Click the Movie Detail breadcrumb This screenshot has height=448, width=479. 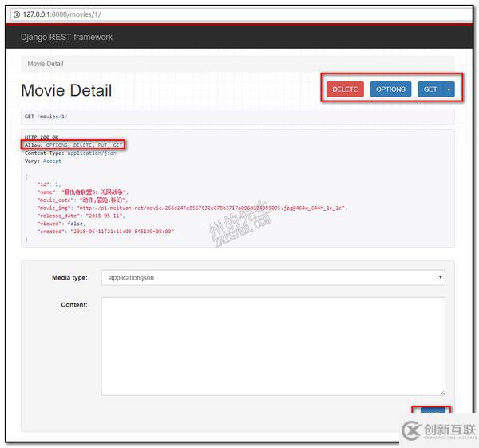(x=46, y=64)
